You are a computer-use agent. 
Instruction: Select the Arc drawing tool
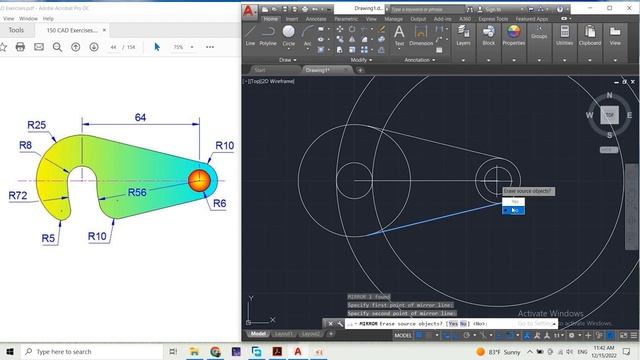[x=307, y=35]
